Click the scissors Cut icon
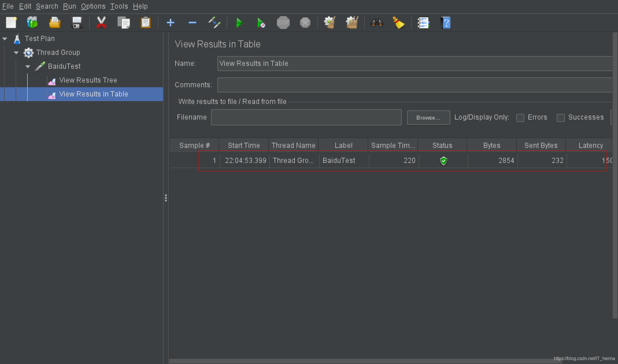618x364 pixels. (101, 23)
